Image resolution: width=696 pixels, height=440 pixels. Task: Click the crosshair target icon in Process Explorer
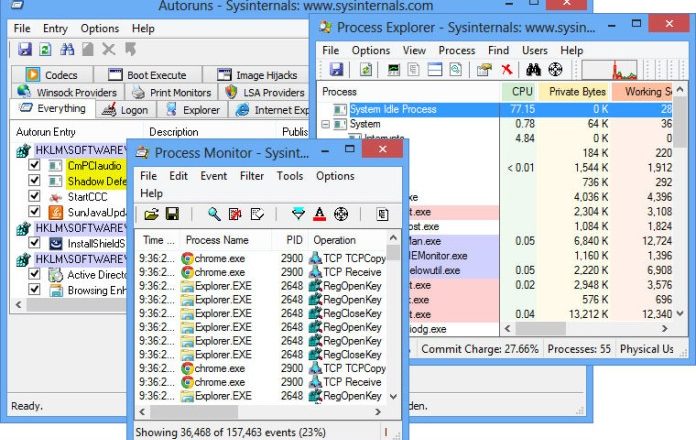(x=555, y=69)
